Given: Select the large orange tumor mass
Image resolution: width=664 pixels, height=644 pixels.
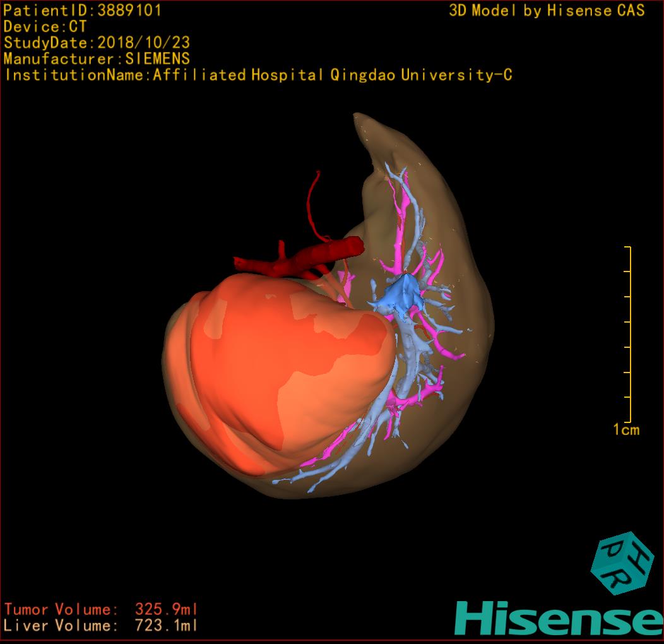Looking at the screenshot, I should pos(278,366).
